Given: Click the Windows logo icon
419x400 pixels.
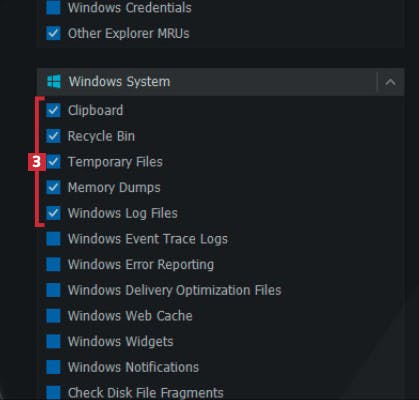Looking at the screenshot, I should (54, 82).
